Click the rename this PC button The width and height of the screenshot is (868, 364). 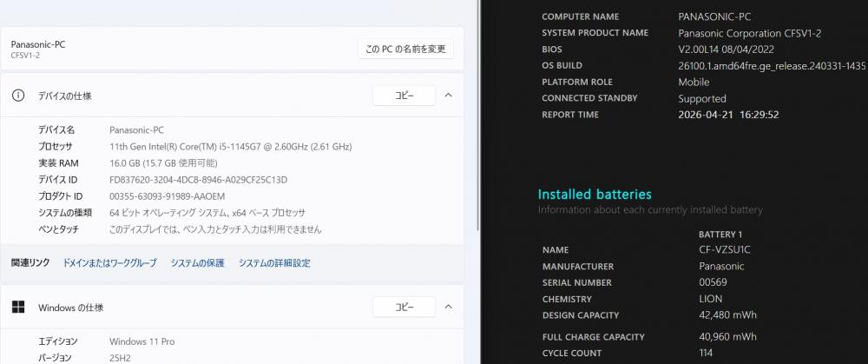tap(405, 49)
